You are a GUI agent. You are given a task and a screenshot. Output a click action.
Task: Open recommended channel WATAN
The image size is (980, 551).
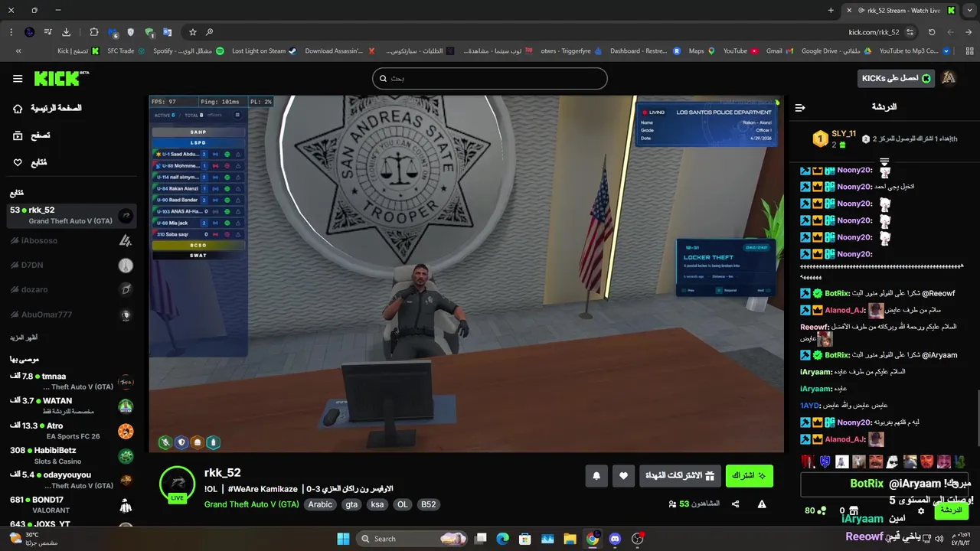pyautogui.click(x=72, y=406)
